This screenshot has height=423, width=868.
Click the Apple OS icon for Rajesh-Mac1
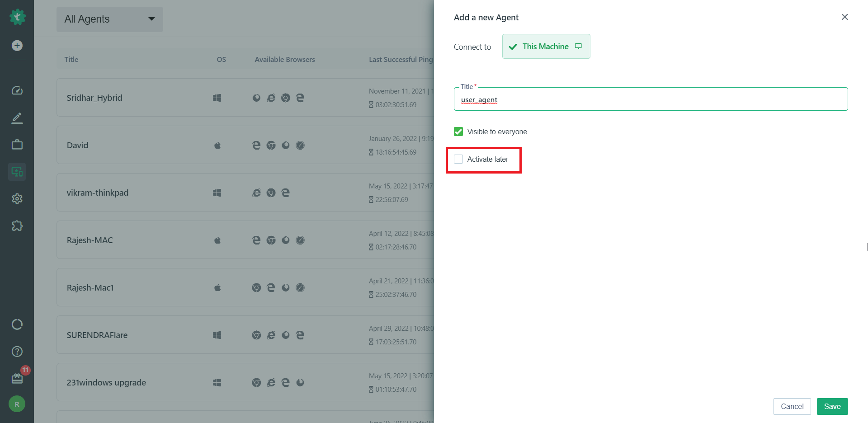click(217, 287)
